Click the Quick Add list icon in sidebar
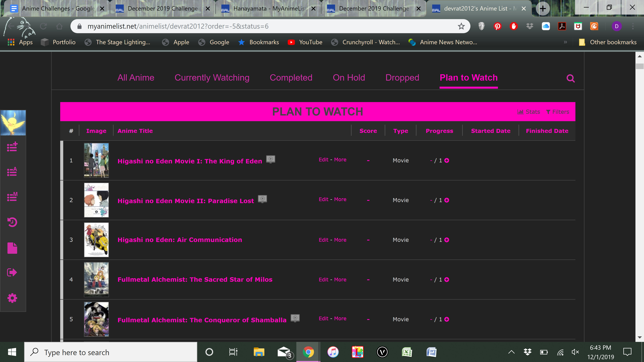The image size is (644, 362). tap(12, 147)
